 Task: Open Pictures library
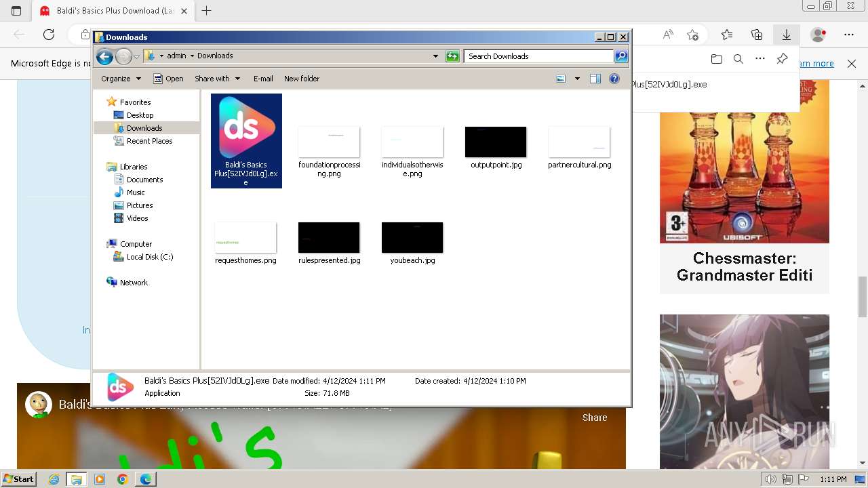pyautogui.click(x=140, y=205)
